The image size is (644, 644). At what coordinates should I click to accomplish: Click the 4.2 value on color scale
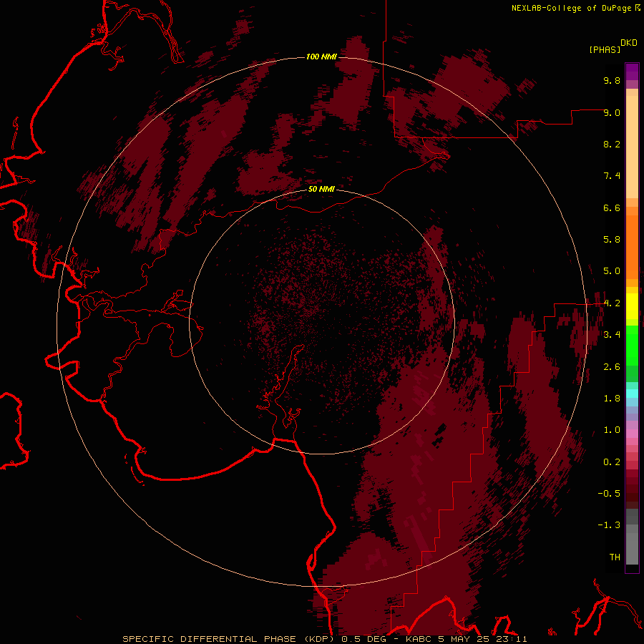tap(612, 303)
